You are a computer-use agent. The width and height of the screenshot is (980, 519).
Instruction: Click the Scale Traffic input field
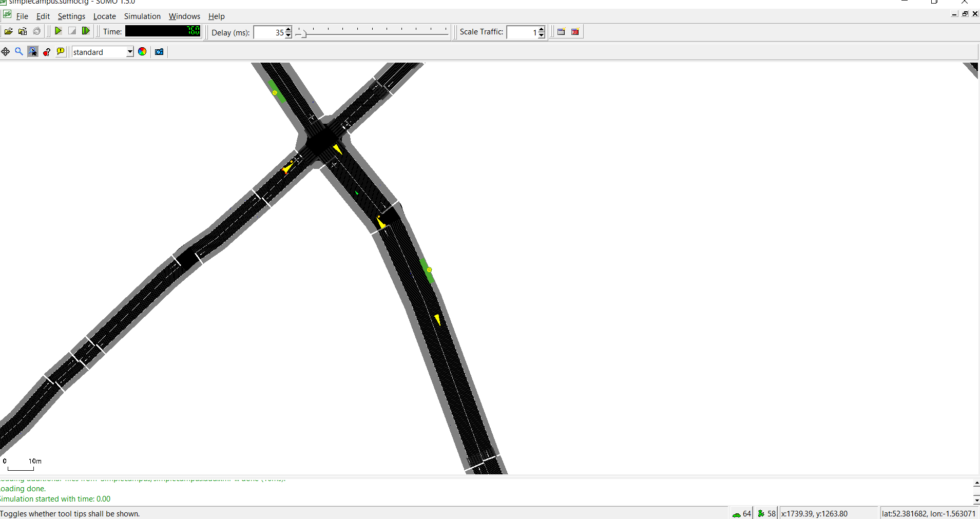(x=521, y=32)
